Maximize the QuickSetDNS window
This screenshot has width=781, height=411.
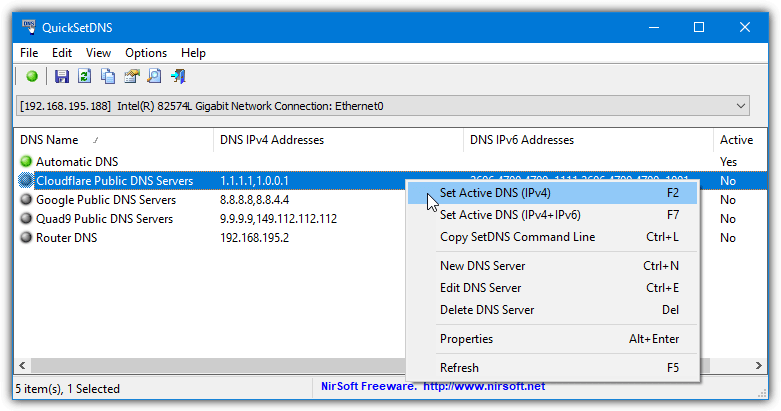point(699,27)
